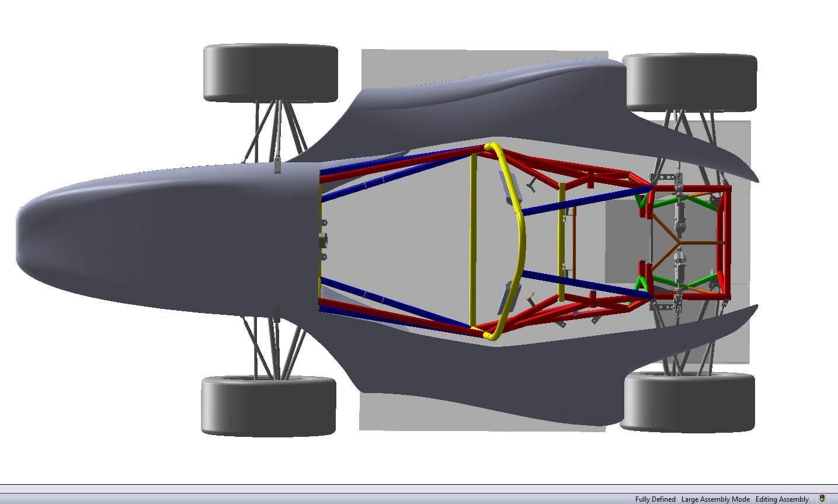The height and width of the screenshot is (504, 838).
Task: Select the top-right tire
Action: 690,81
